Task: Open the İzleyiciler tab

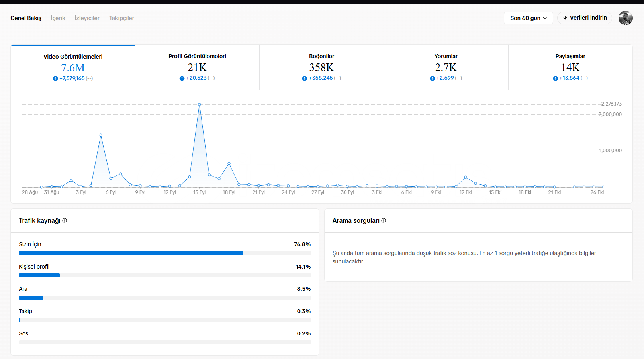Action: click(87, 18)
